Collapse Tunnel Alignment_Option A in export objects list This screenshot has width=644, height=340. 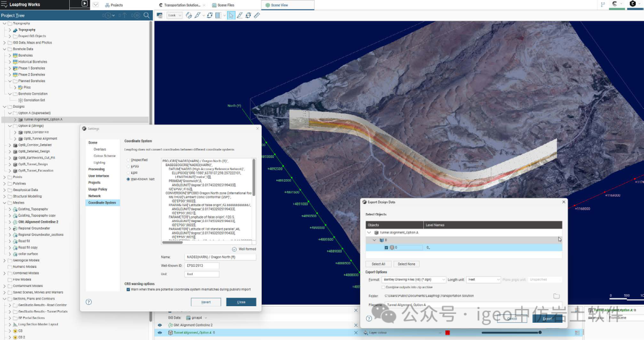pyautogui.click(x=369, y=232)
